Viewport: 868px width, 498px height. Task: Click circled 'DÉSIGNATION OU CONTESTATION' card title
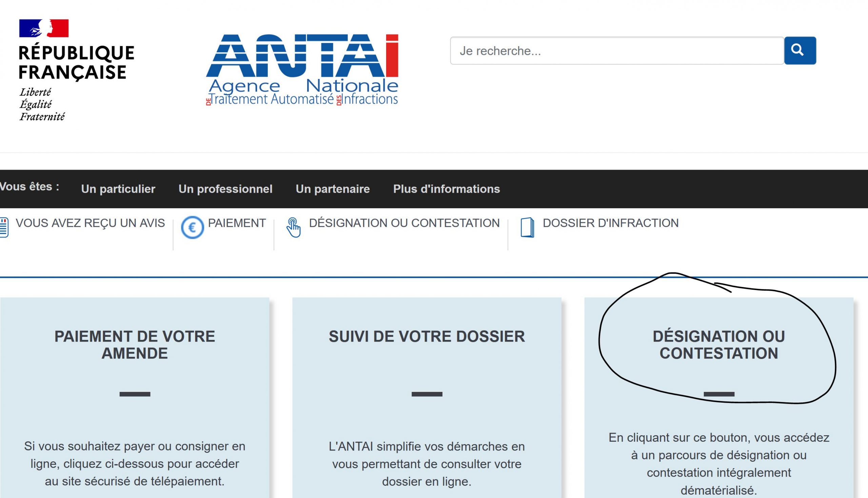(718, 345)
